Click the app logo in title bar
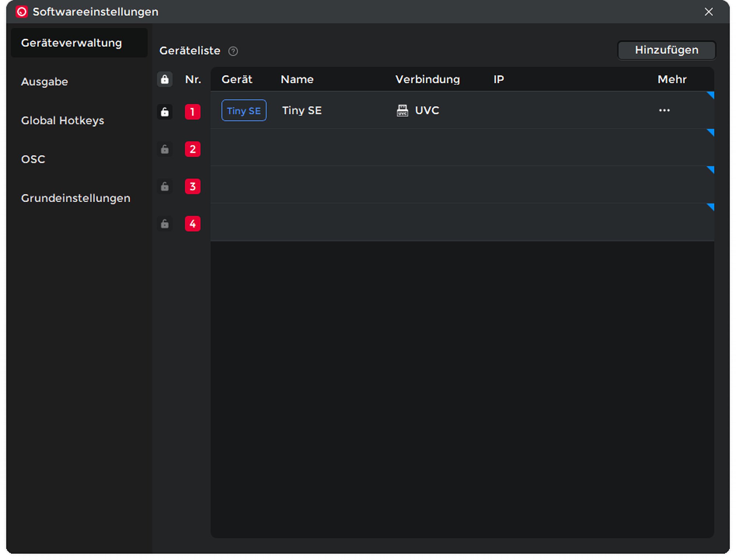The image size is (736, 560). pyautogui.click(x=22, y=12)
